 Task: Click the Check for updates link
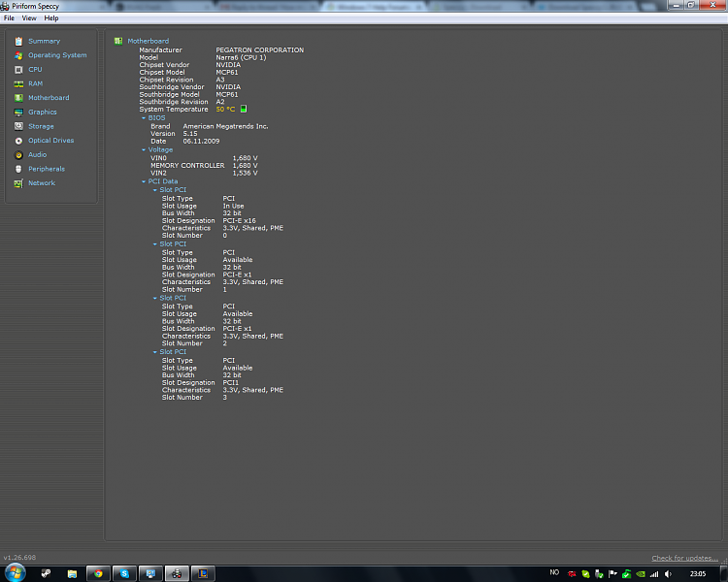tap(684, 558)
